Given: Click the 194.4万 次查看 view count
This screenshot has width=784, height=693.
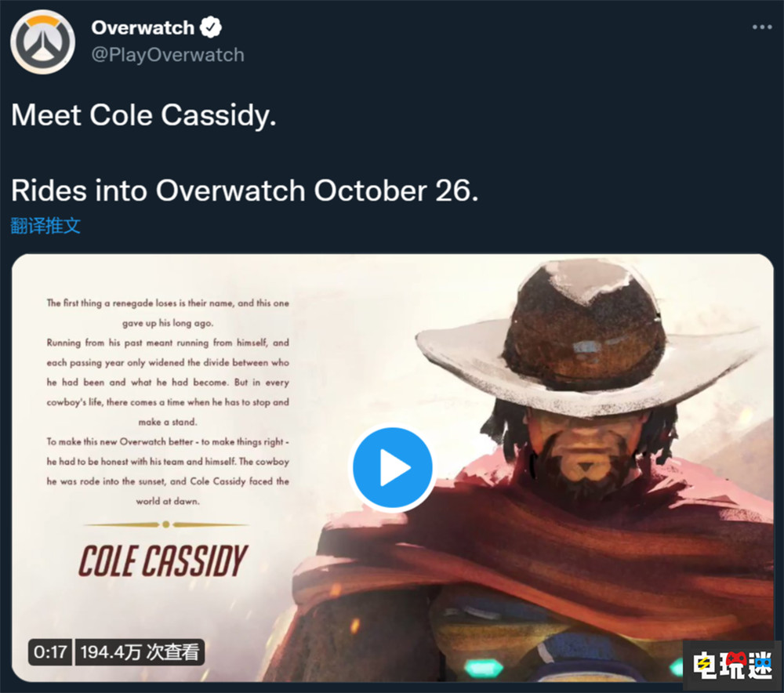Looking at the screenshot, I should (140, 652).
